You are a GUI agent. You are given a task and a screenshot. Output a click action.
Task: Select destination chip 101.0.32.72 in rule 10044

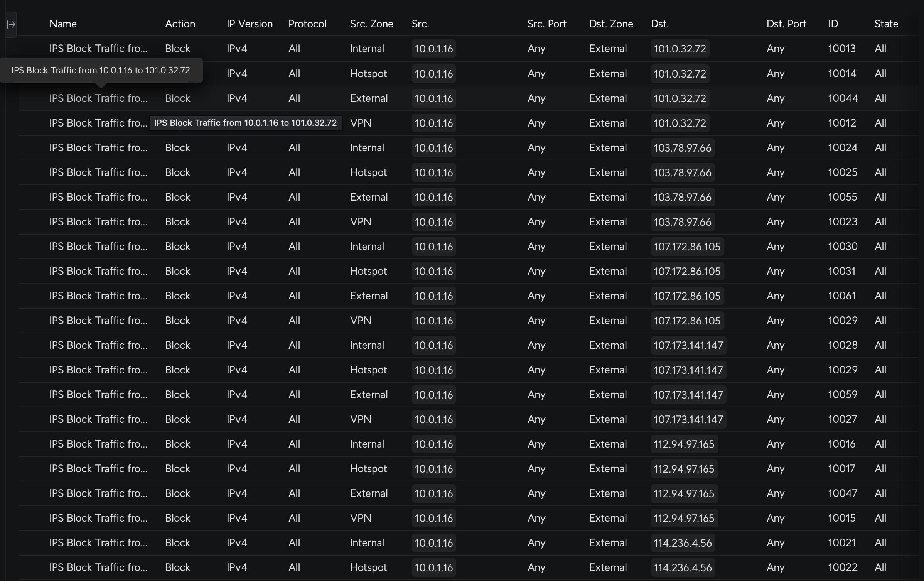[x=680, y=98]
